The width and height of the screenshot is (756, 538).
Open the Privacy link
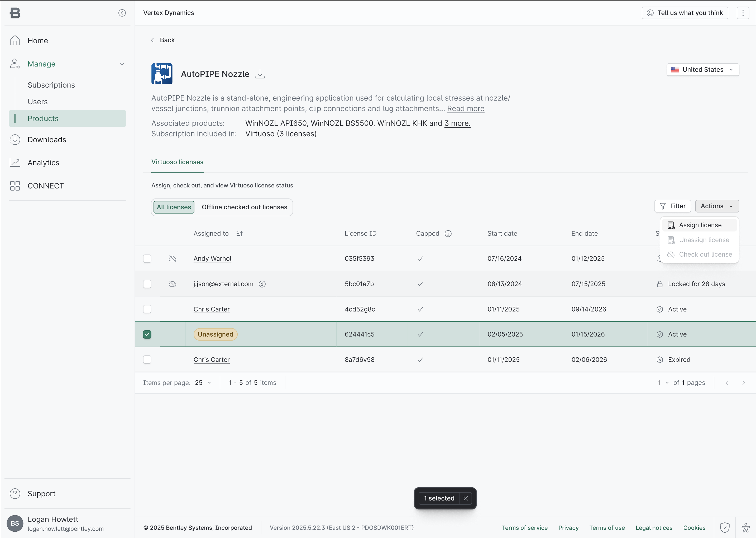coord(568,528)
